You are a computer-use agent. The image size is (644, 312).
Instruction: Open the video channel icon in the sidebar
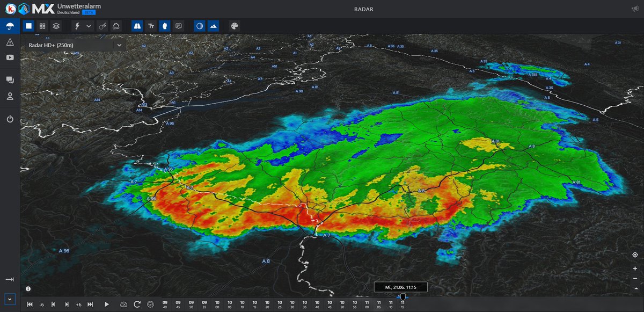coord(10,57)
